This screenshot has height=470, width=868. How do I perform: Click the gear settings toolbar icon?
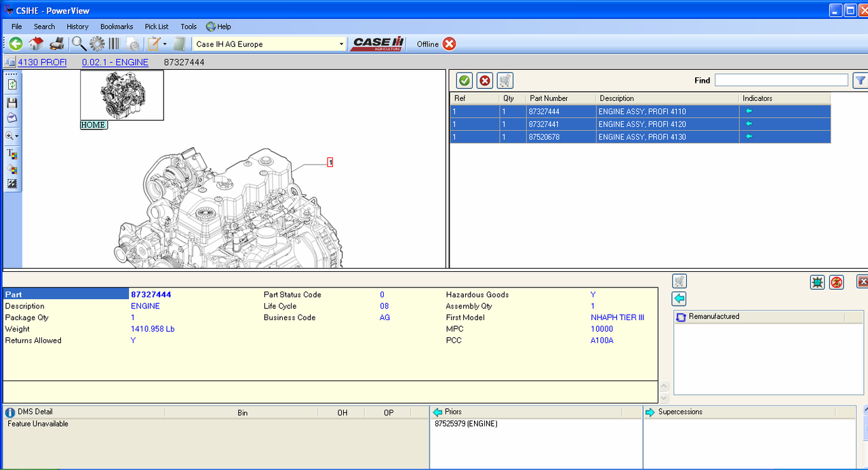(x=97, y=43)
